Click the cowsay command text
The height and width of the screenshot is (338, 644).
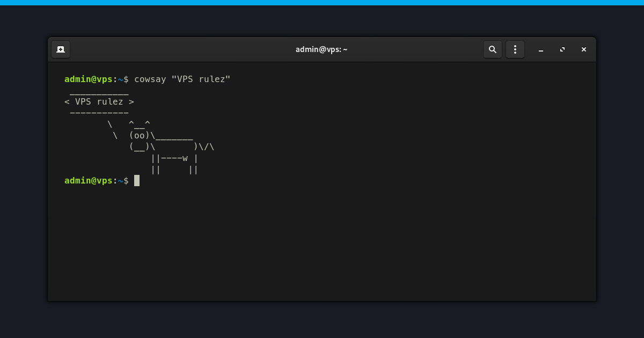[x=149, y=79]
